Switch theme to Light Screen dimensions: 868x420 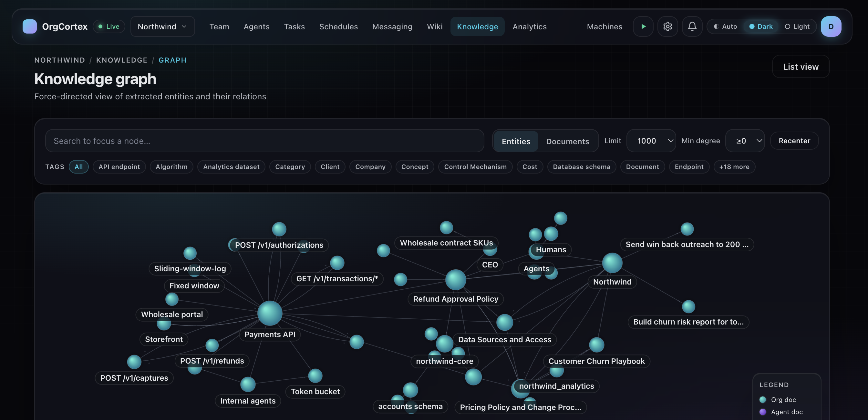(797, 26)
